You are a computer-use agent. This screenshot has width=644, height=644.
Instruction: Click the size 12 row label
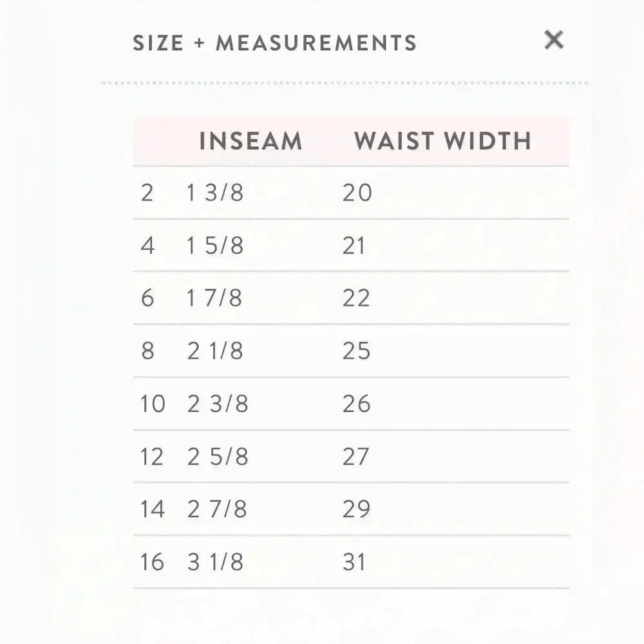click(152, 457)
